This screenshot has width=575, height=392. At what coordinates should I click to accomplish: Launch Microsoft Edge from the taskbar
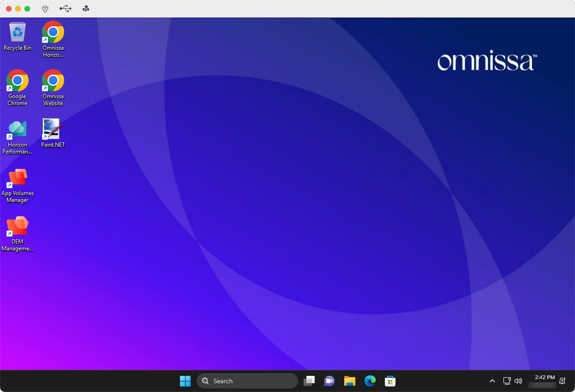click(x=370, y=381)
